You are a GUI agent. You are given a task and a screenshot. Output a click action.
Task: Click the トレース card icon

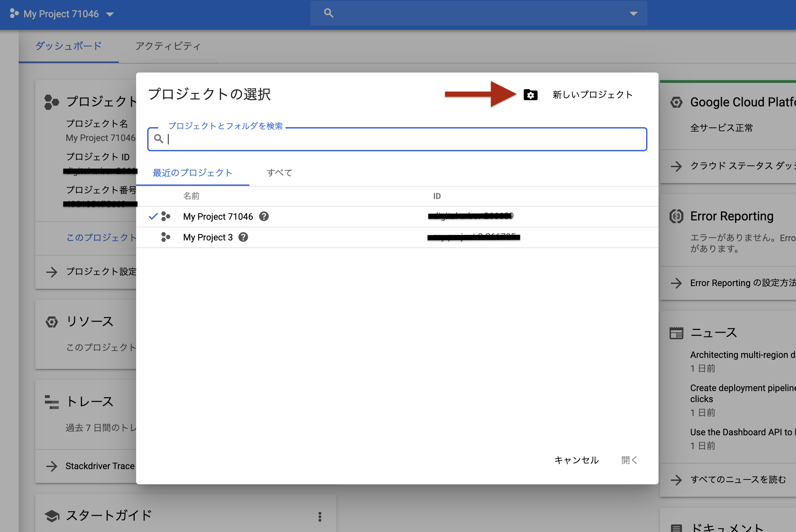click(52, 402)
